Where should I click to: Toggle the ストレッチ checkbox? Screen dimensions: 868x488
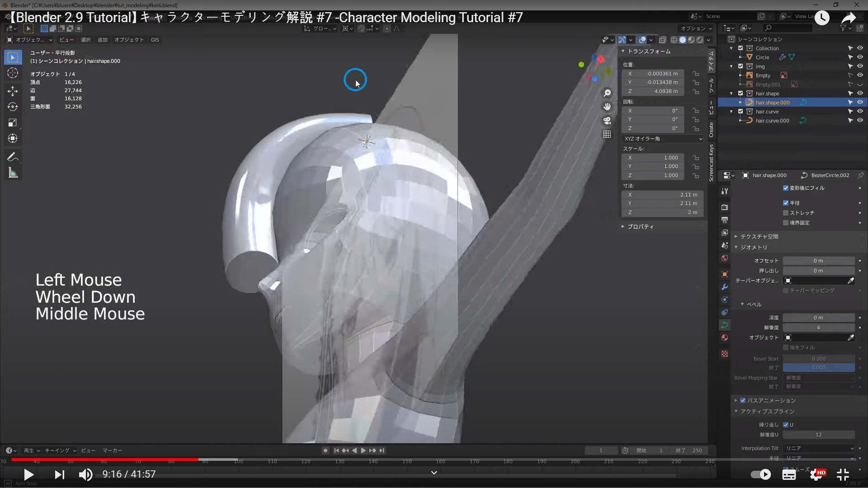point(786,213)
